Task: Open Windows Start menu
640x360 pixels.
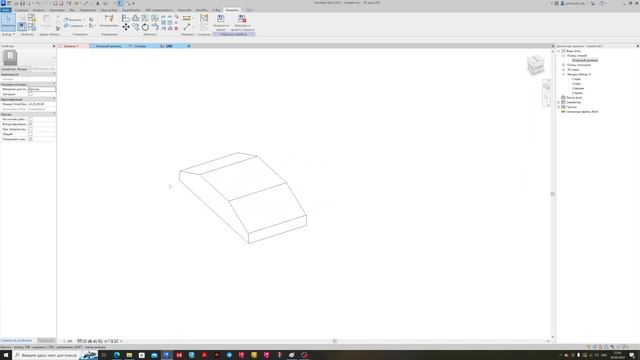Action: 6,355
